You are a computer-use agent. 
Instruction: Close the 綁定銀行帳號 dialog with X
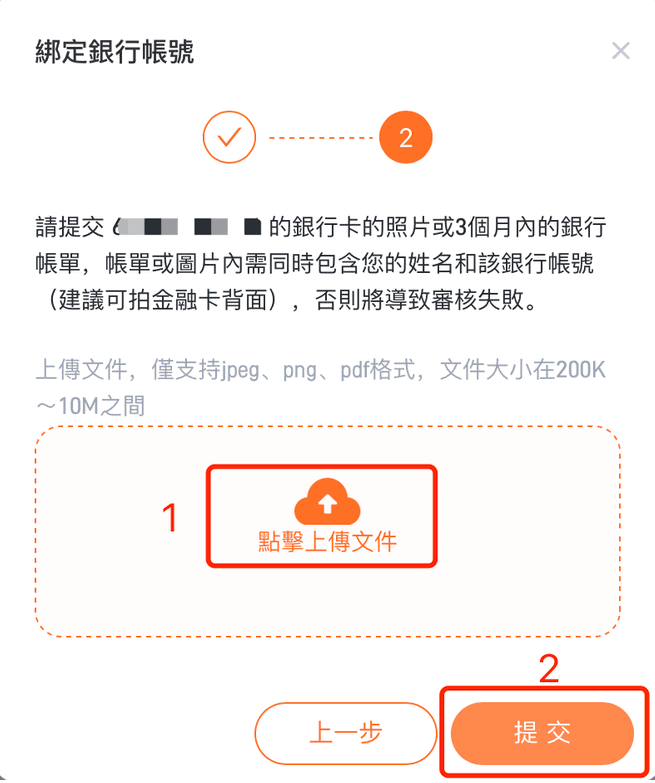[621, 50]
